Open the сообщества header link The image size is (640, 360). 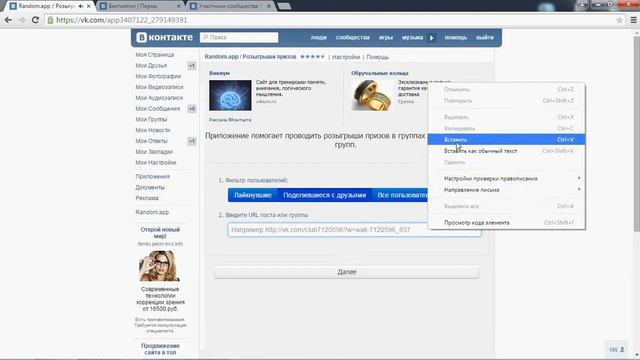point(353,38)
